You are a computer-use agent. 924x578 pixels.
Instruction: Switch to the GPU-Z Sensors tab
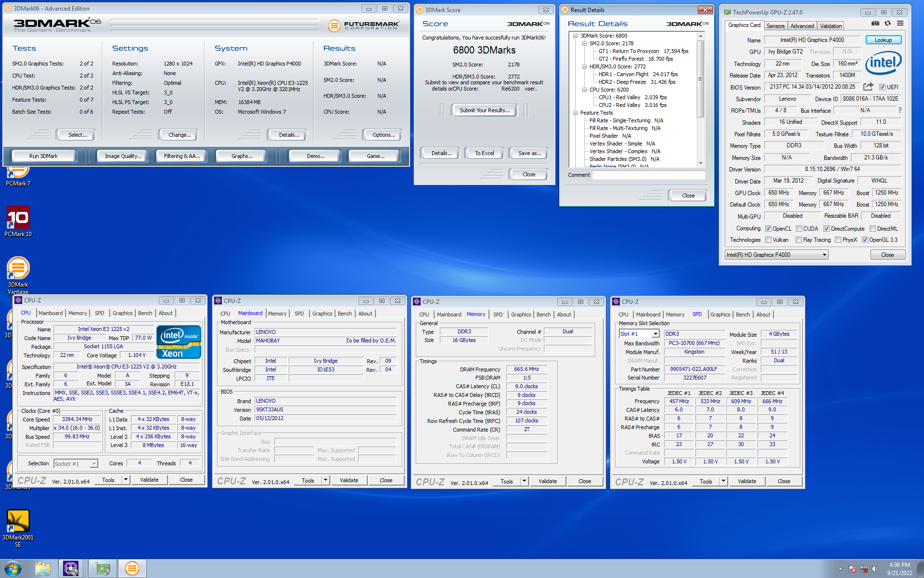coord(775,26)
